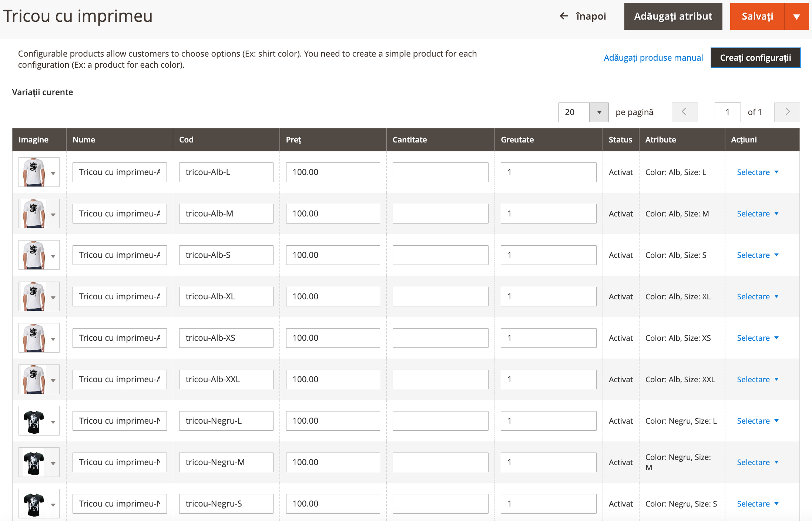Click Activat status in tricou-Alb-XXL row

point(621,379)
